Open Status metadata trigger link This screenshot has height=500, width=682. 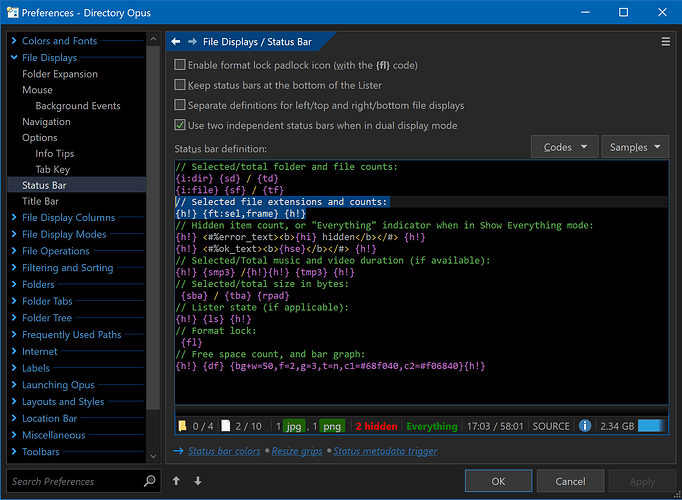point(385,451)
